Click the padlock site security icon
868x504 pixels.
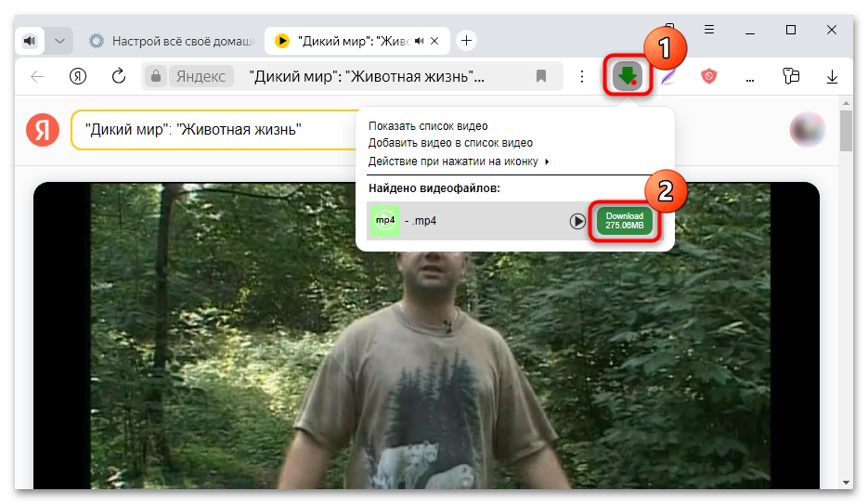click(156, 76)
